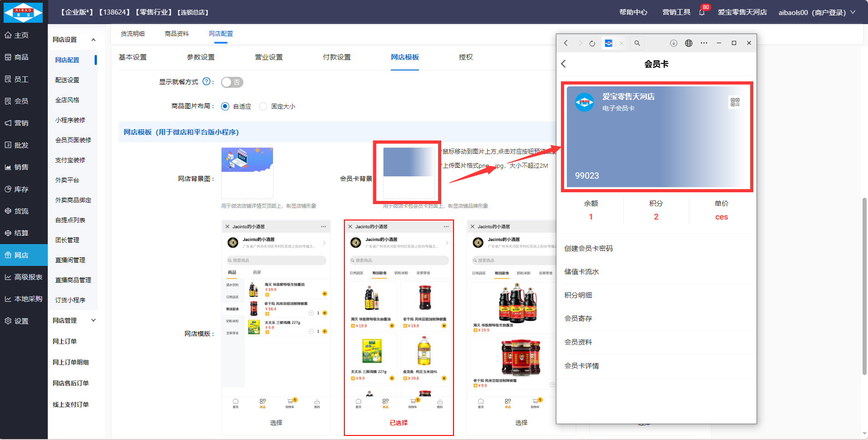Click the globe icon in popup toolbar
The height and width of the screenshot is (440, 868).
pos(689,43)
